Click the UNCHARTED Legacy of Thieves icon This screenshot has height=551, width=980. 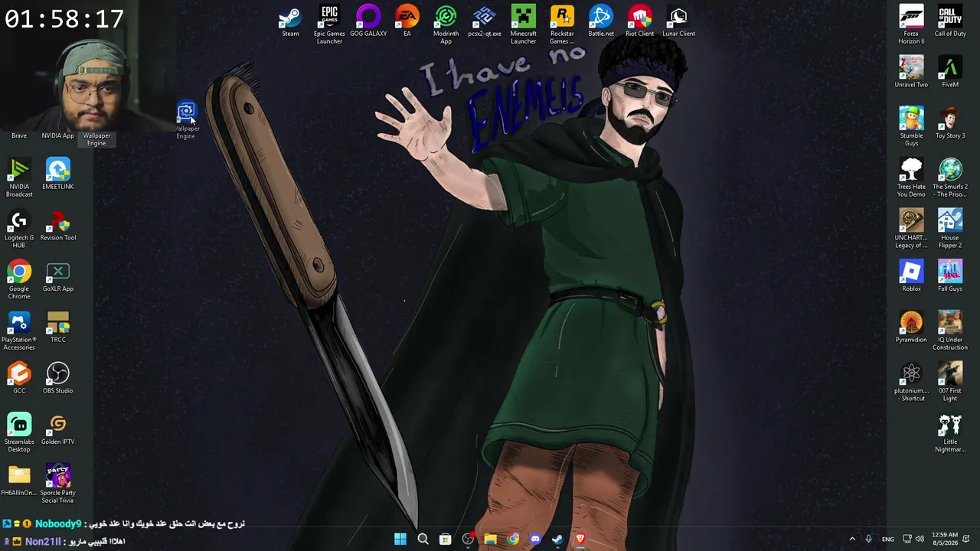911,229
